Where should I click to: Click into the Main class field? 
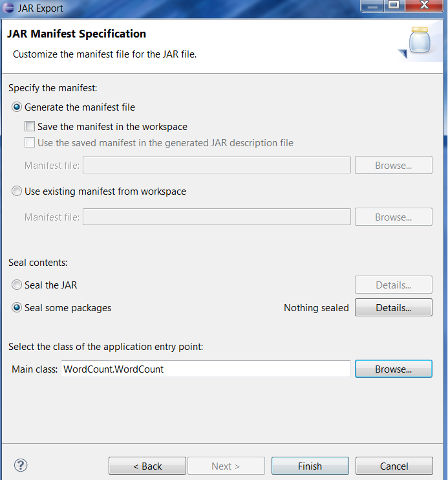(x=206, y=369)
